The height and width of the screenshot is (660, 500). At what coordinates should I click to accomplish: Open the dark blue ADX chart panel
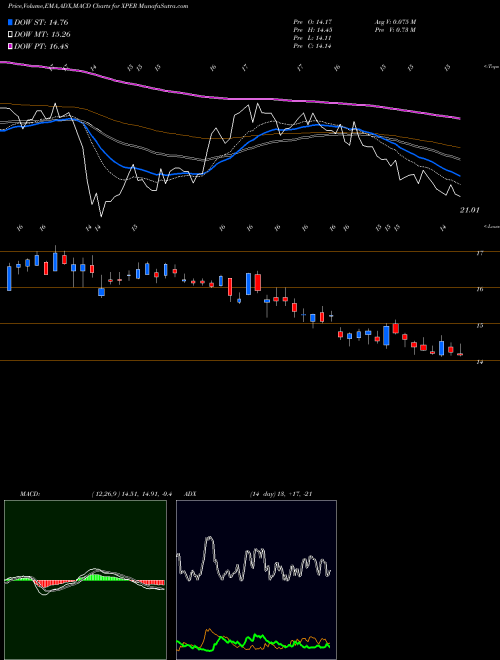[256, 580]
